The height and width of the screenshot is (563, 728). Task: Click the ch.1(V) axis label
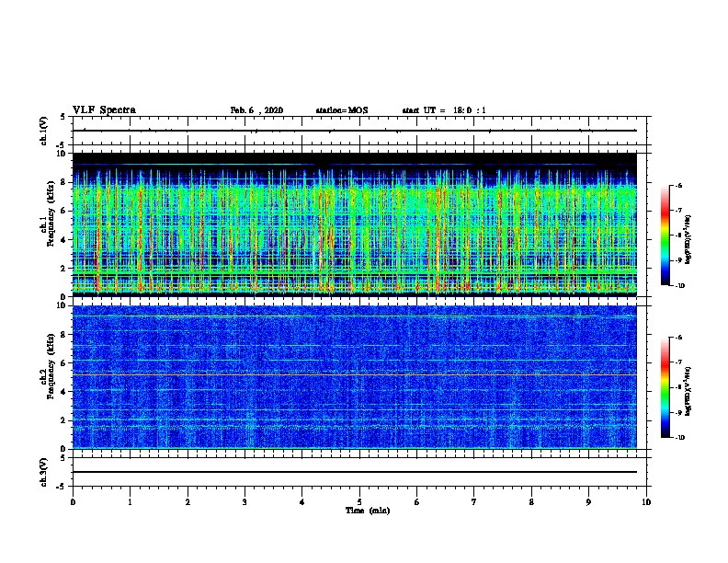44,131
